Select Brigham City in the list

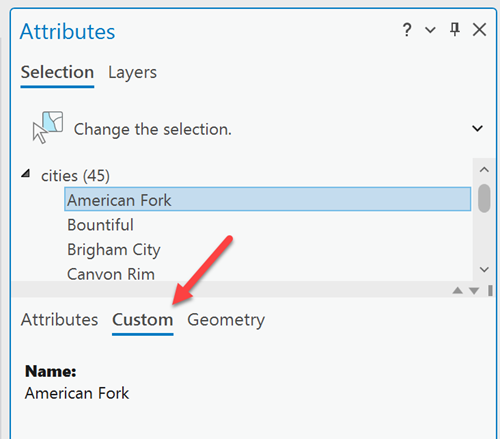114,250
